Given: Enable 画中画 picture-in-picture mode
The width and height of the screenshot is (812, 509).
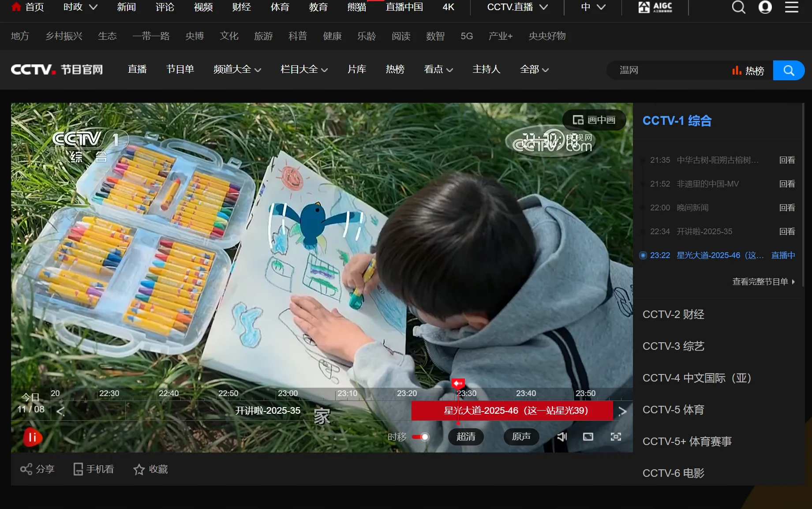Looking at the screenshot, I should [x=594, y=120].
